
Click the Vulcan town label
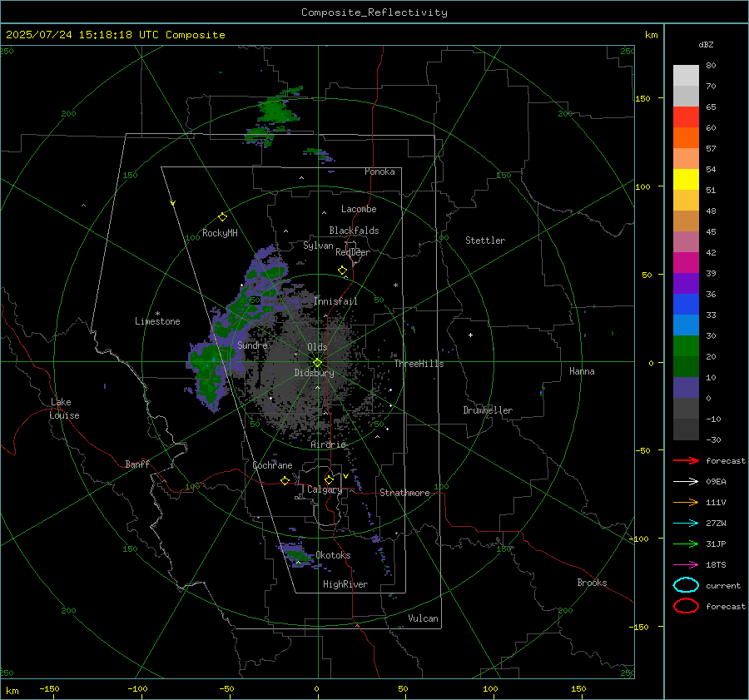(x=423, y=618)
